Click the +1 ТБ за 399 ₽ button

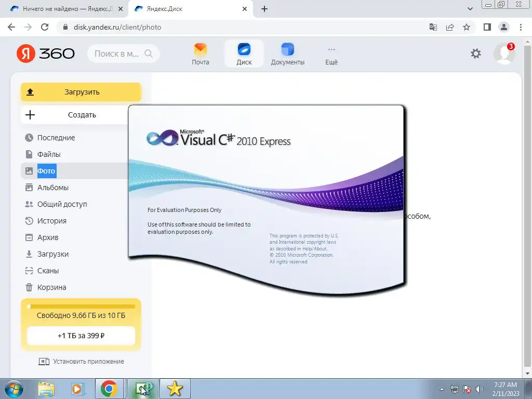click(x=81, y=336)
